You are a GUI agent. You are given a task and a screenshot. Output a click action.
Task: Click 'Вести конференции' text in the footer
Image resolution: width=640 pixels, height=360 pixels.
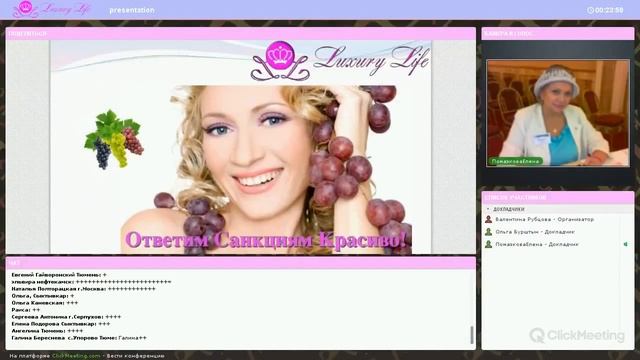[136, 356]
